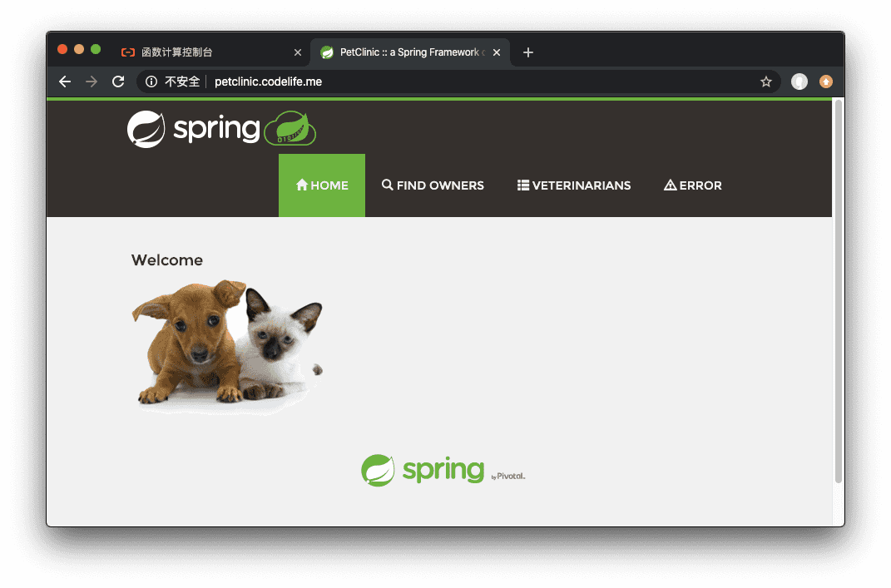
Task: Click the page reload icon
Action: point(117,82)
